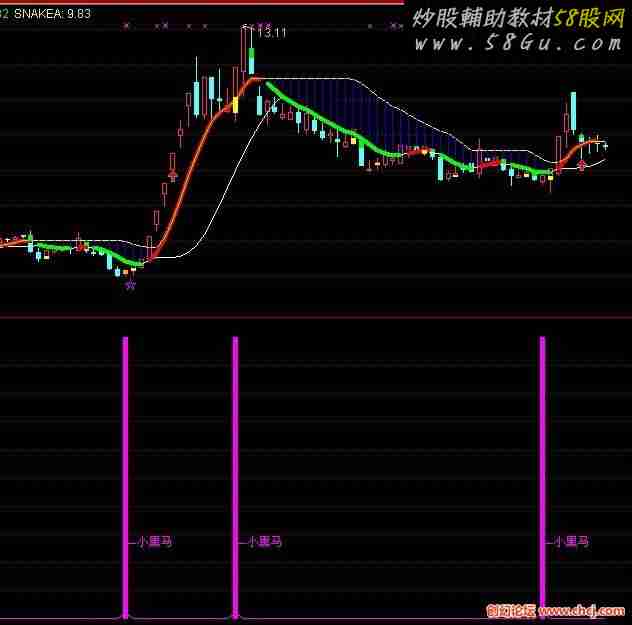Screen dimensions: 632x625
Task: Select the middle magenta 小黑马 signal bar
Action: tap(235, 478)
